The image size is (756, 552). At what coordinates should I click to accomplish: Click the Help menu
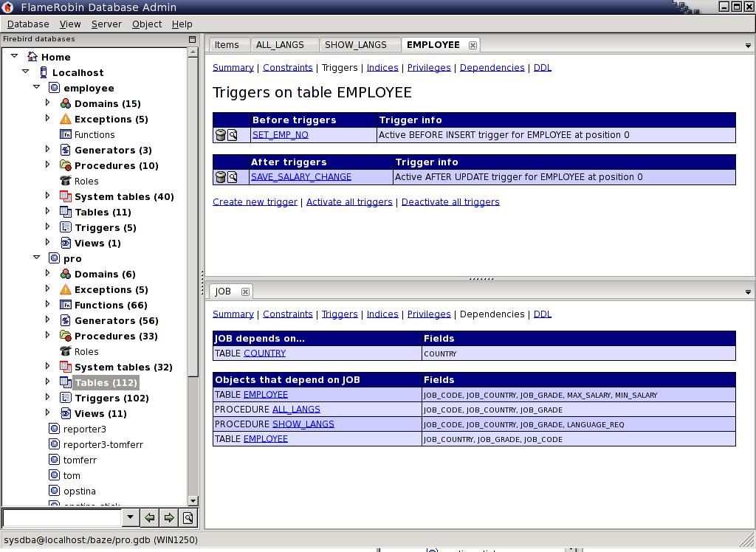coord(182,24)
